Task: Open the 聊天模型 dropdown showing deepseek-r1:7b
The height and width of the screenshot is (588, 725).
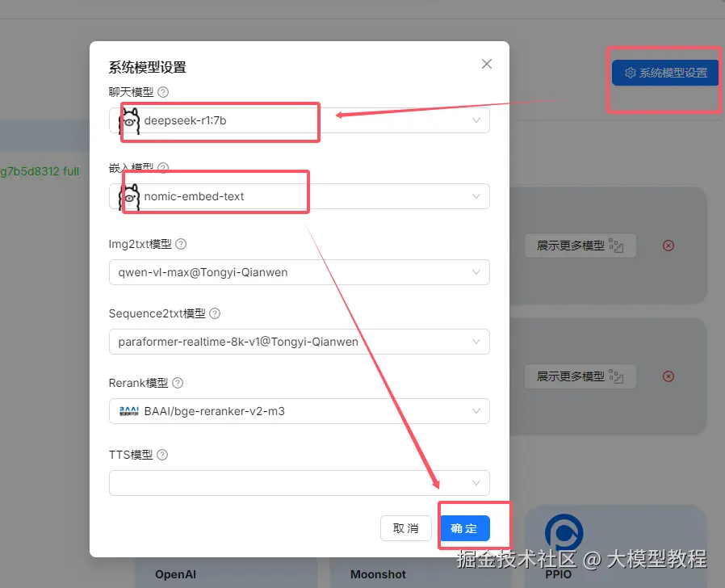Action: click(x=300, y=120)
